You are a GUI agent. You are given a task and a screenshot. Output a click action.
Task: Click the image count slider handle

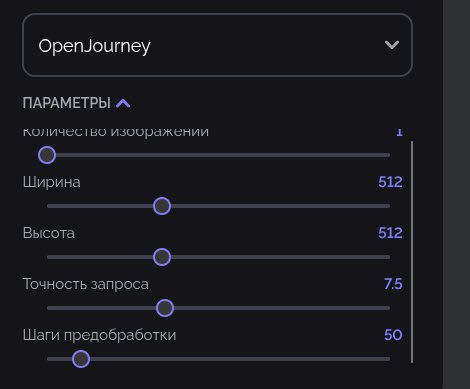[47, 155]
